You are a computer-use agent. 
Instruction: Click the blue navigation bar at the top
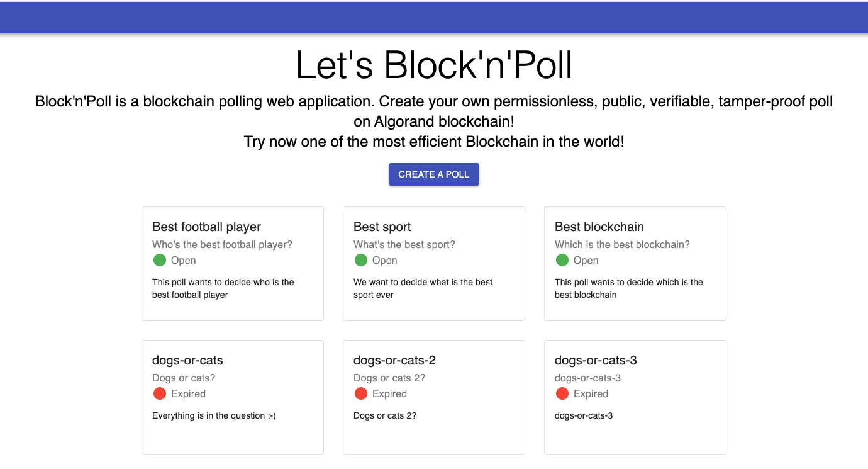tap(434, 17)
